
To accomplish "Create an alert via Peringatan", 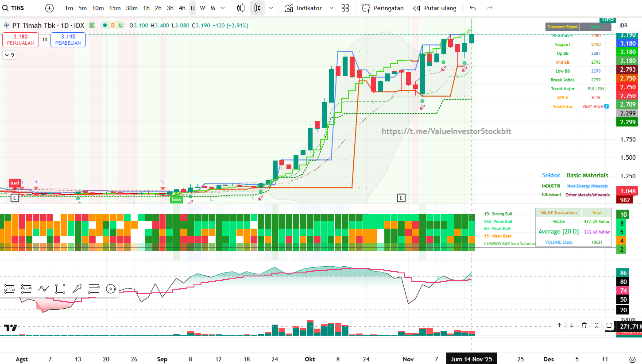I will point(383,8).
